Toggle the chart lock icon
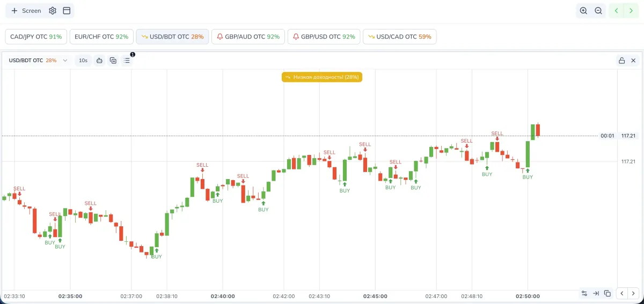Screen dimensions: 644x304 [x=621, y=61]
